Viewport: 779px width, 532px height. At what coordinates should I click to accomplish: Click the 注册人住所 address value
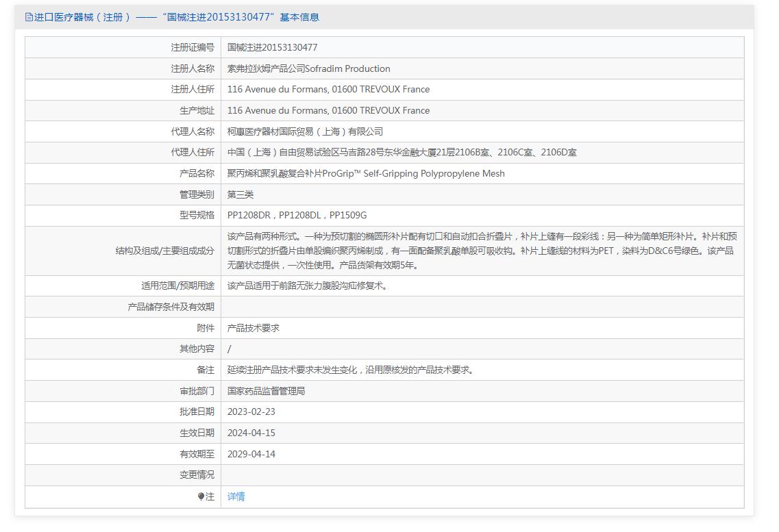coord(328,89)
